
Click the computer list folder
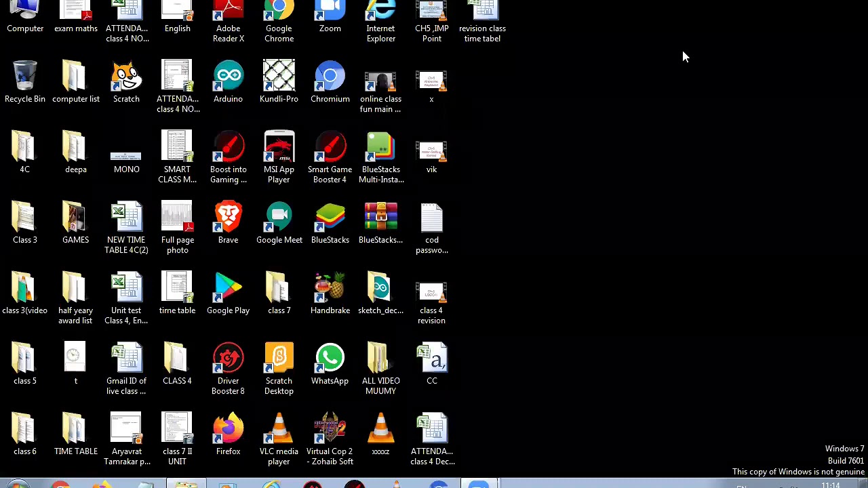75,82
